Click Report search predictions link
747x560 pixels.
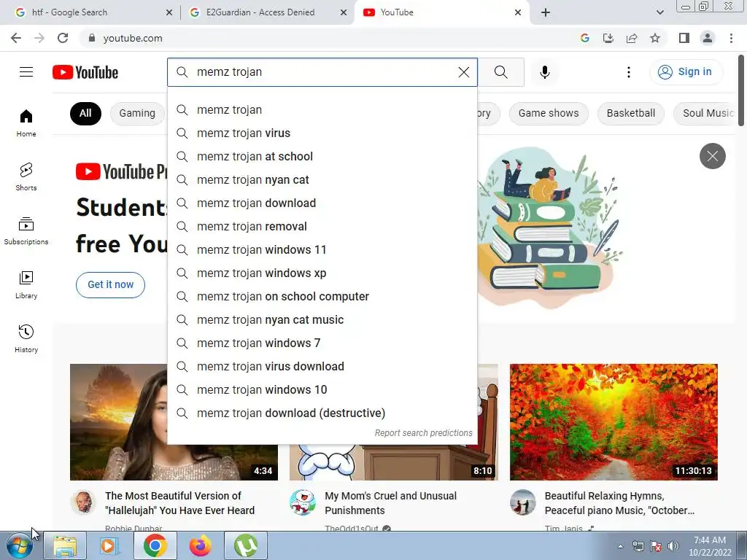[x=423, y=433]
